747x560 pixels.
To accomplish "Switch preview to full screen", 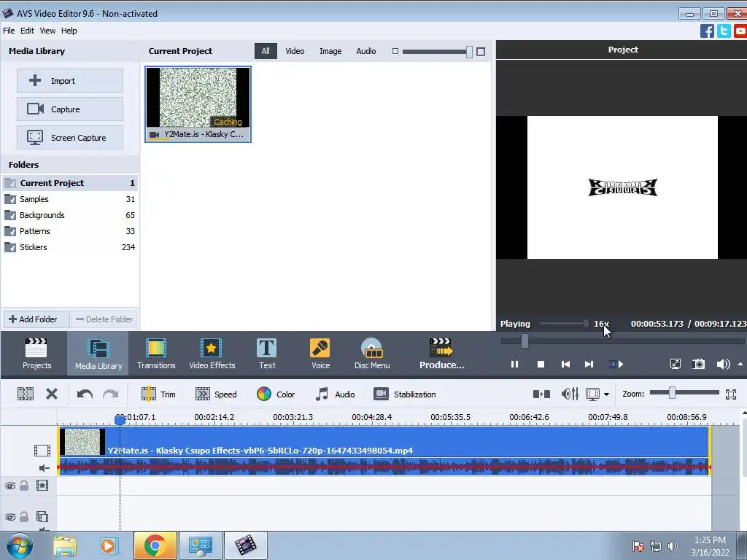I will [675, 365].
